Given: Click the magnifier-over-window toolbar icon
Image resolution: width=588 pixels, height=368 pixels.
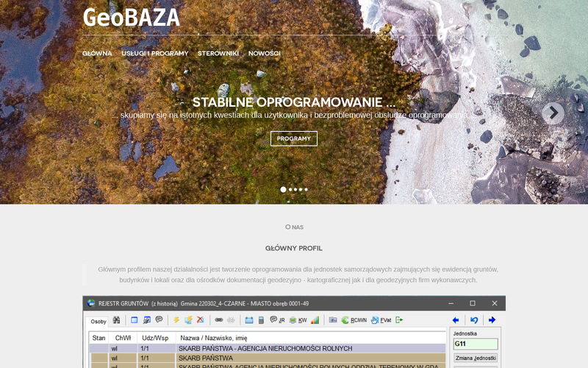Looking at the screenshot, I should 146,320.
